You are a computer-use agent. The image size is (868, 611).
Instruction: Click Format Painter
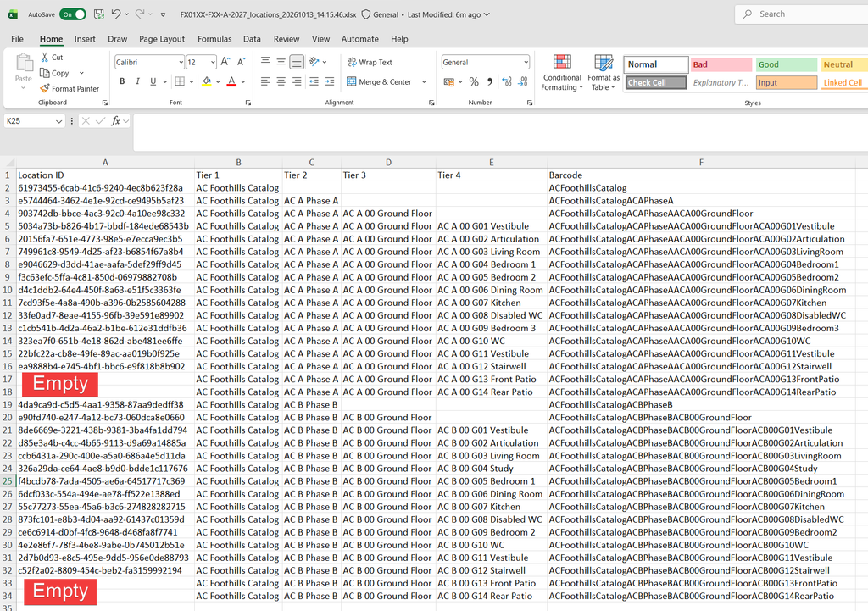click(70, 88)
